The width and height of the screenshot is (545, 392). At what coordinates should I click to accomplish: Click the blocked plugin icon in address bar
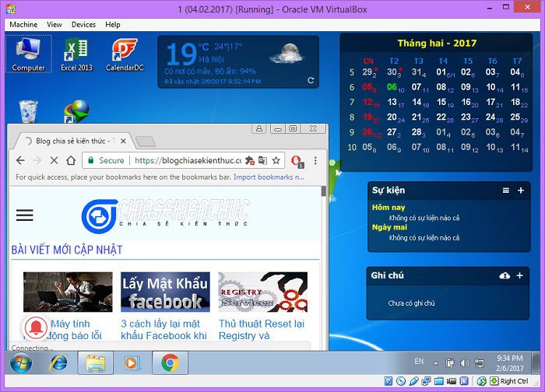point(250,160)
